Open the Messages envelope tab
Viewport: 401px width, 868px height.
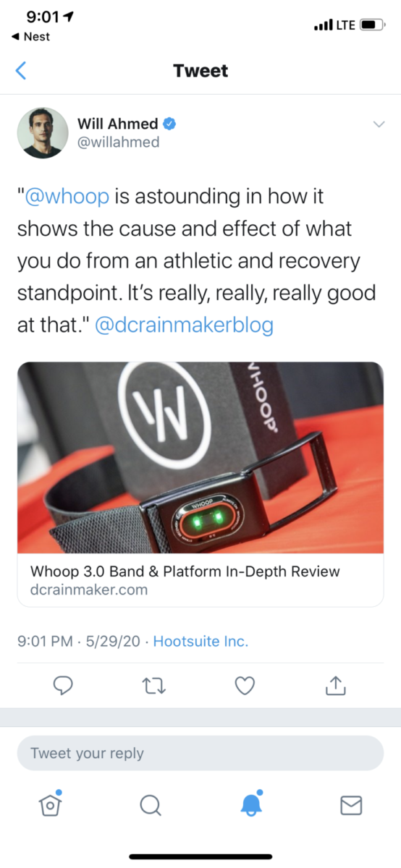[351, 805]
